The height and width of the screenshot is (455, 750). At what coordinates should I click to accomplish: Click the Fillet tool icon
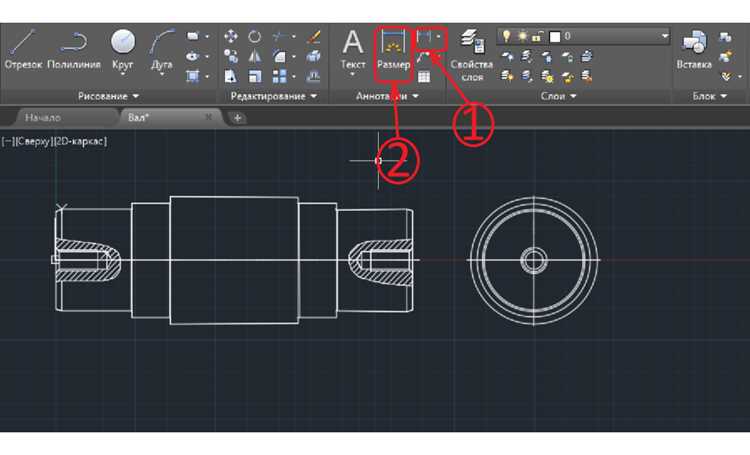pyautogui.click(x=280, y=56)
